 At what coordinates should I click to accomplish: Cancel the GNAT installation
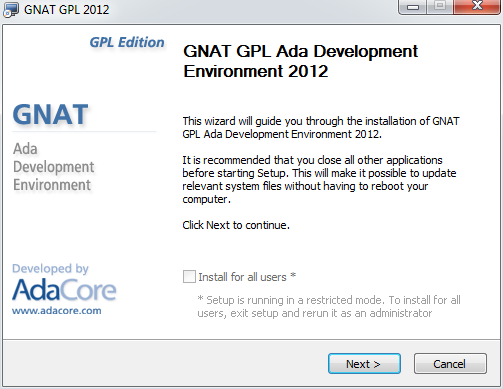[x=450, y=364]
